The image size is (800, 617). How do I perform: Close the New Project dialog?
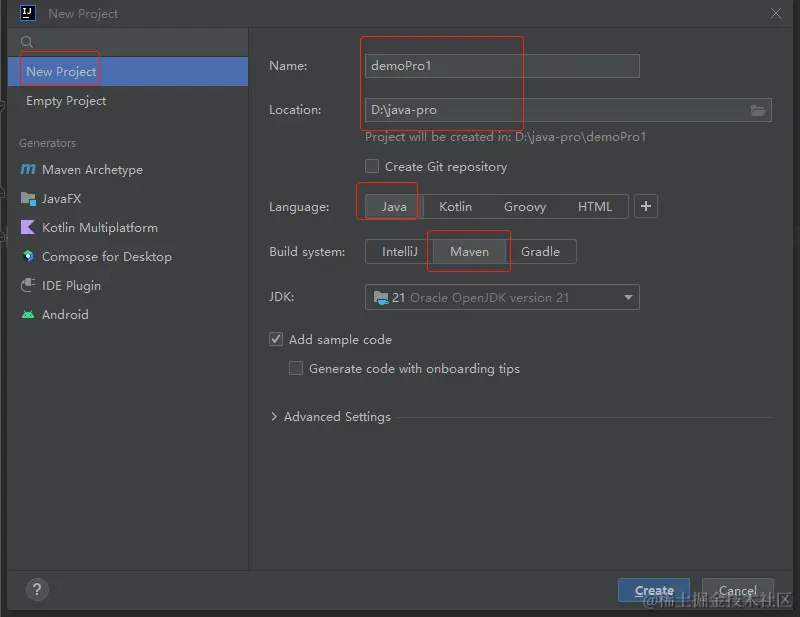[776, 13]
